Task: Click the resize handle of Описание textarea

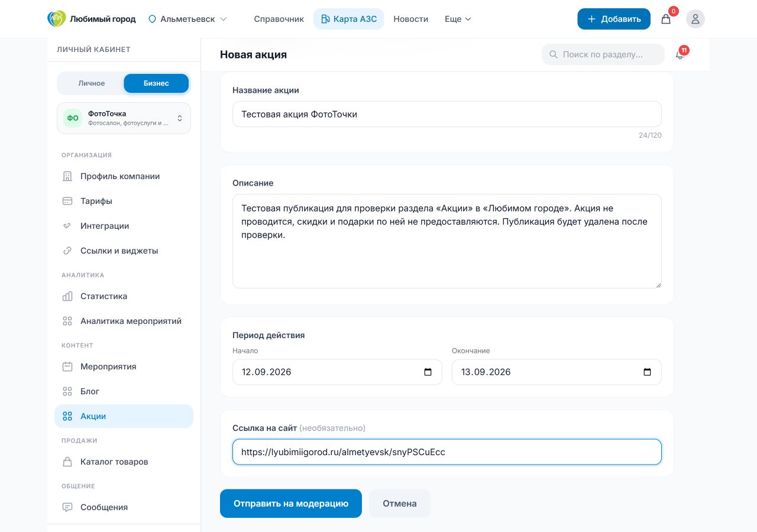Action: pos(657,284)
